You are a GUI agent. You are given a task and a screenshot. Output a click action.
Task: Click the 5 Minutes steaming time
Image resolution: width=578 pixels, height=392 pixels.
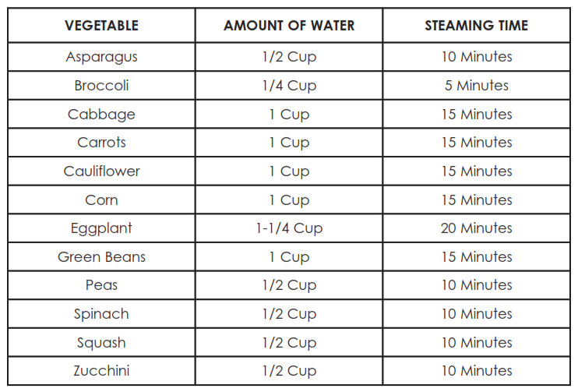tap(477, 85)
